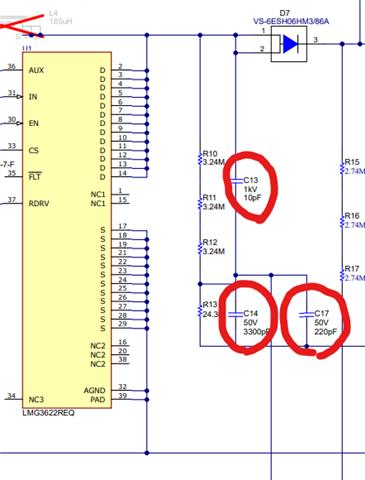Click the 185uH value of L4
This screenshot has width=365, height=480.
pos(61,21)
